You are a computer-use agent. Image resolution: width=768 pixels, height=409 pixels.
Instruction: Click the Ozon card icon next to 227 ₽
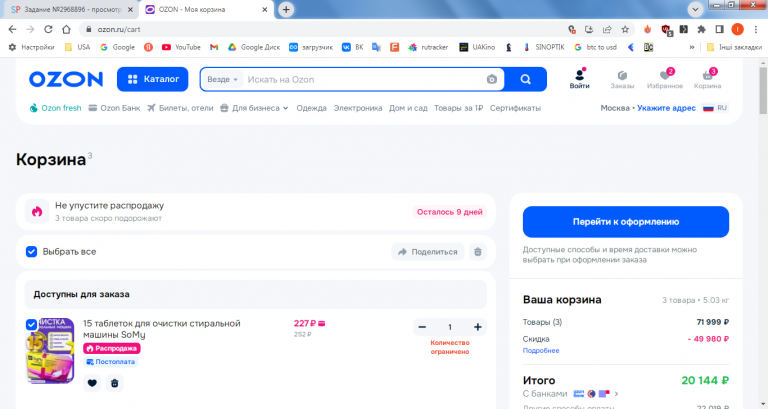[322, 323]
